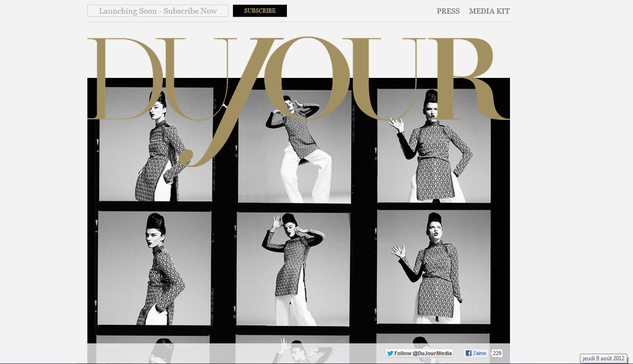The height and width of the screenshot is (364, 633).
Task: Click the jeudi 9 août 2012 date label
Action: click(x=605, y=357)
